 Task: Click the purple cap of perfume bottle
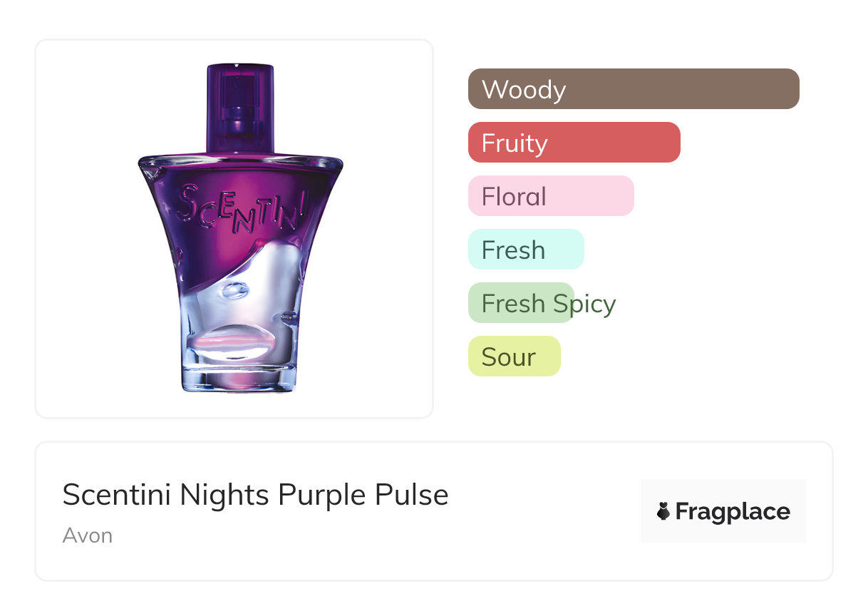click(240, 107)
